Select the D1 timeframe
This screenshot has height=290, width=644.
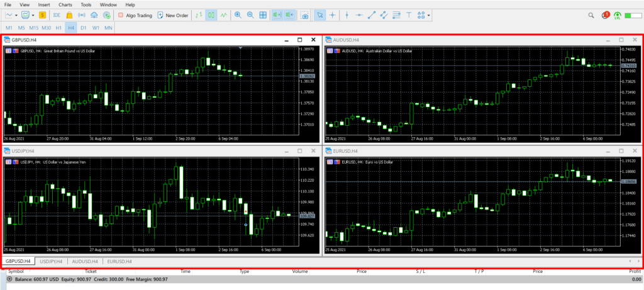coord(83,28)
